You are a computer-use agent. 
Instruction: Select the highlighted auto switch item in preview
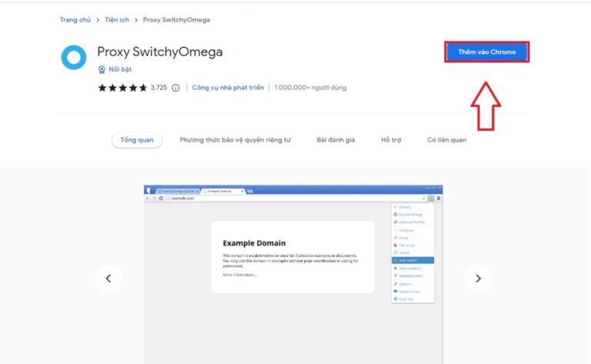tap(412, 260)
